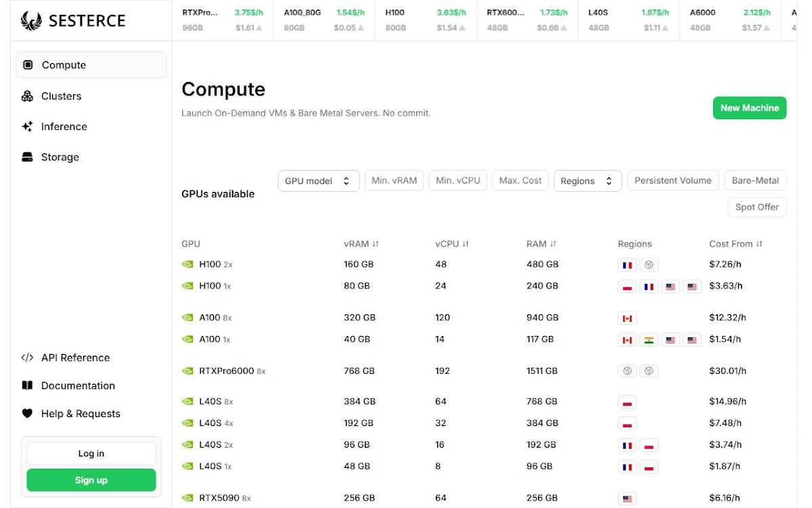Select the H100 1x GPU row name
Image resolution: width=812 pixels, height=508 pixels.
[x=215, y=287]
